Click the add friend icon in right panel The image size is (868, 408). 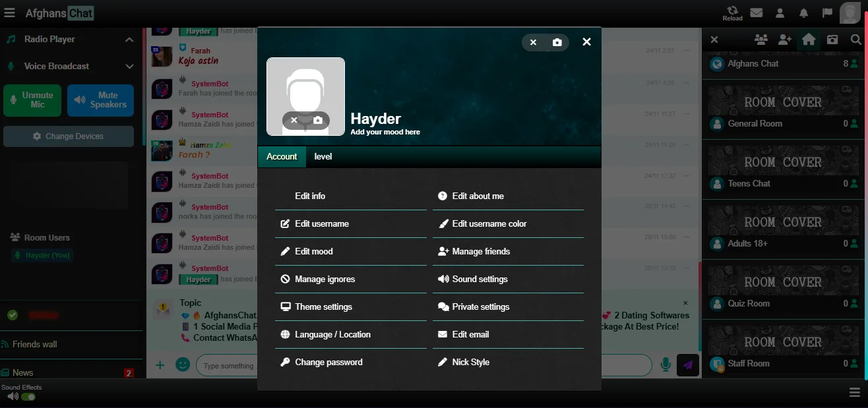[784, 40]
